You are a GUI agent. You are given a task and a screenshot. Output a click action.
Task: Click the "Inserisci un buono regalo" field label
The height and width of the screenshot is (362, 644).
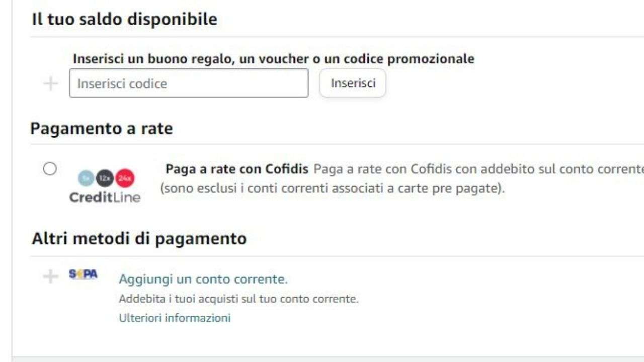[x=273, y=59]
